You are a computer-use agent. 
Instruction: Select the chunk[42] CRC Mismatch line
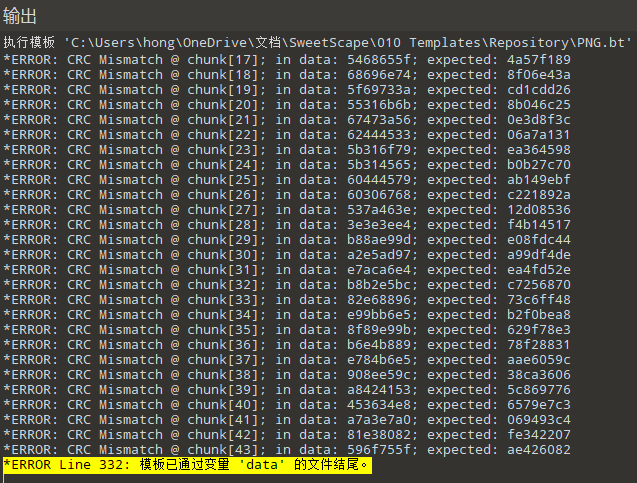tap(287, 435)
